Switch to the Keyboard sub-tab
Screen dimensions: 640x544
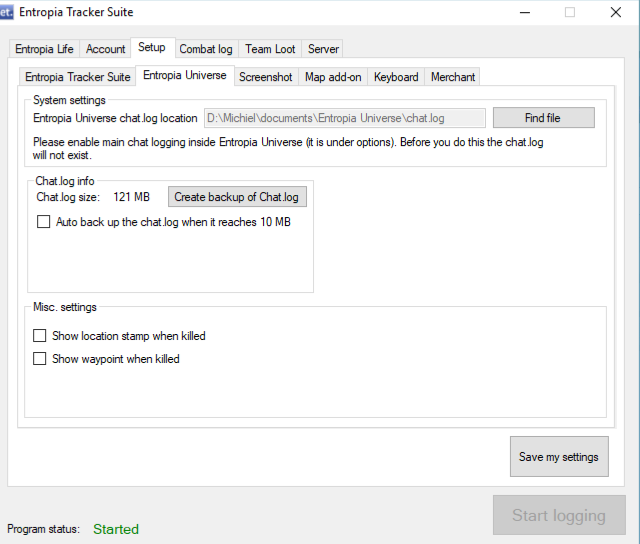(396, 77)
